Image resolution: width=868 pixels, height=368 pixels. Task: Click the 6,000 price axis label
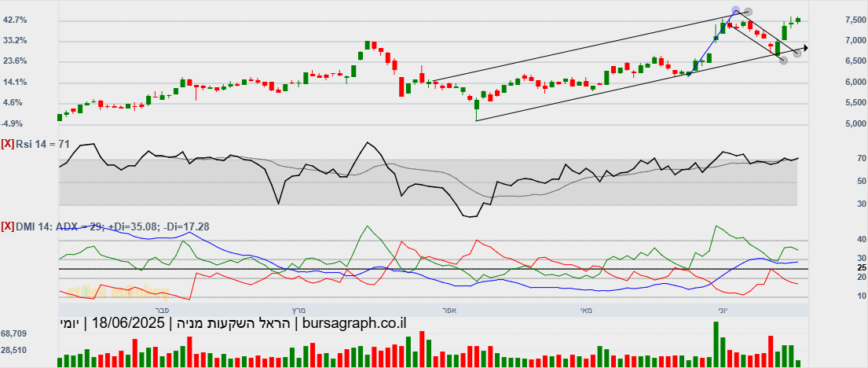click(x=855, y=83)
